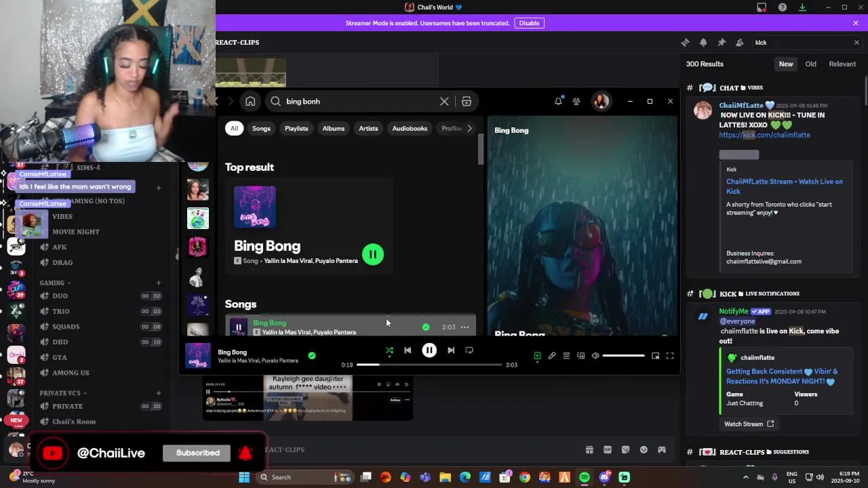The width and height of the screenshot is (868, 488).
Task: Open Discord threads icon
Action: tap(685, 42)
